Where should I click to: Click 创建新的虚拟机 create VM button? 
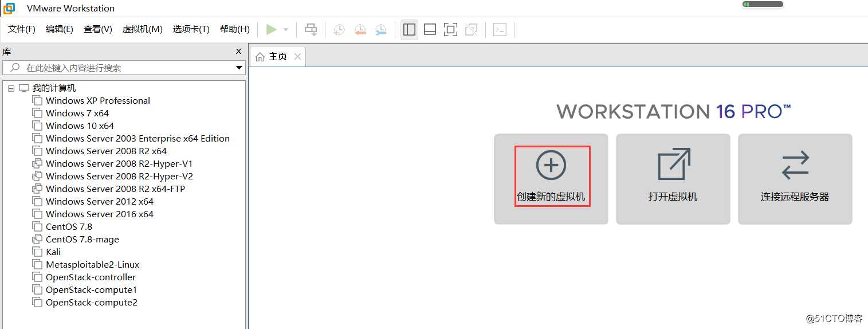click(x=551, y=179)
